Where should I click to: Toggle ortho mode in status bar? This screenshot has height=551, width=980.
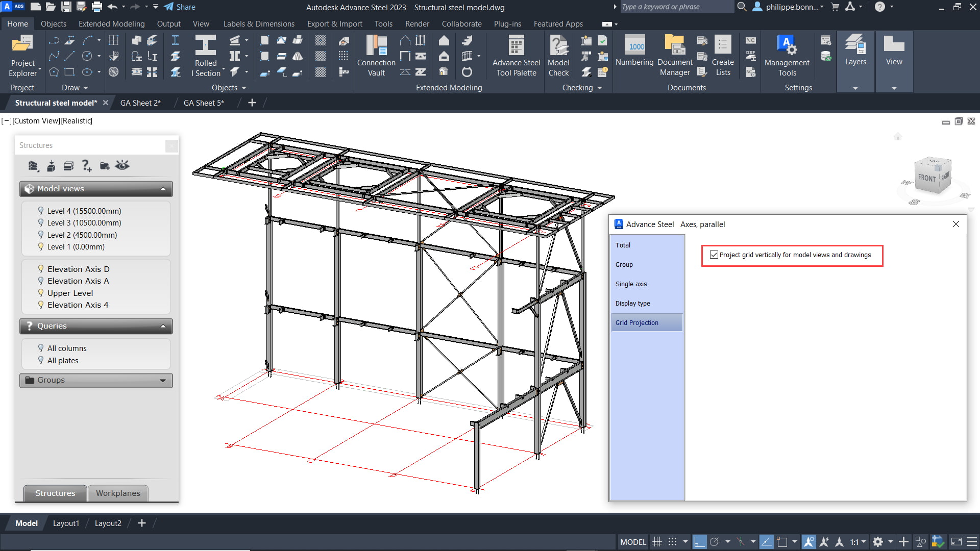click(699, 542)
